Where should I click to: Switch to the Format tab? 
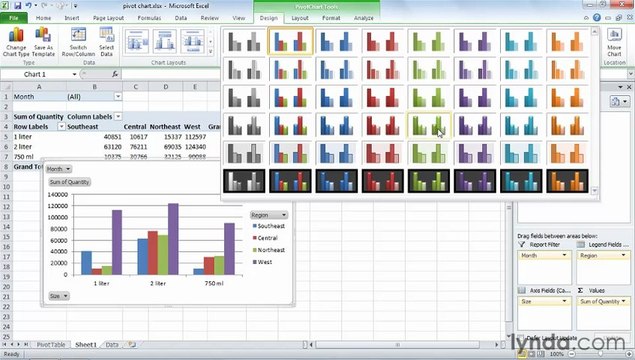coord(331,18)
